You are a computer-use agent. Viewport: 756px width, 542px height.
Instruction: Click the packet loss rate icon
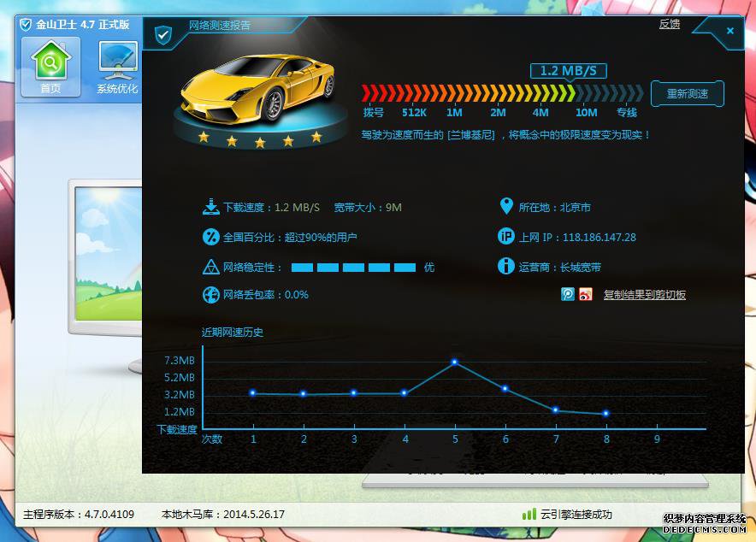coord(211,295)
